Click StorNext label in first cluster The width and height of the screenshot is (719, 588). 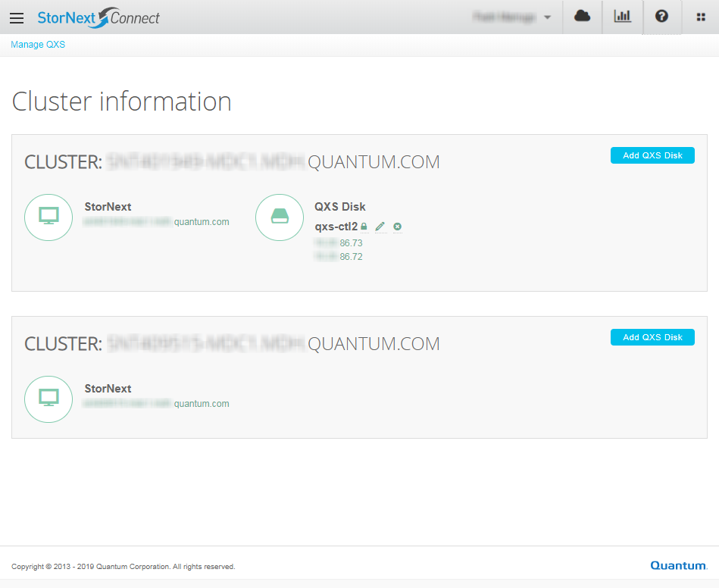coord(108,207)
